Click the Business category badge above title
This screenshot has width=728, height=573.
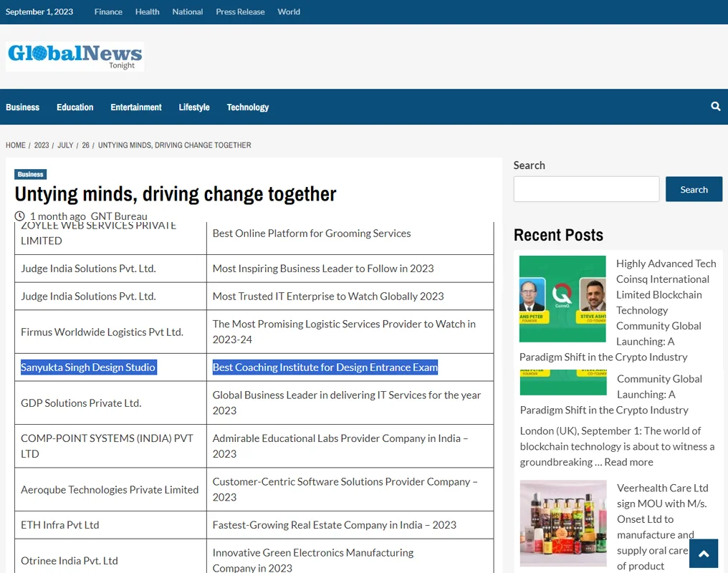30,174
